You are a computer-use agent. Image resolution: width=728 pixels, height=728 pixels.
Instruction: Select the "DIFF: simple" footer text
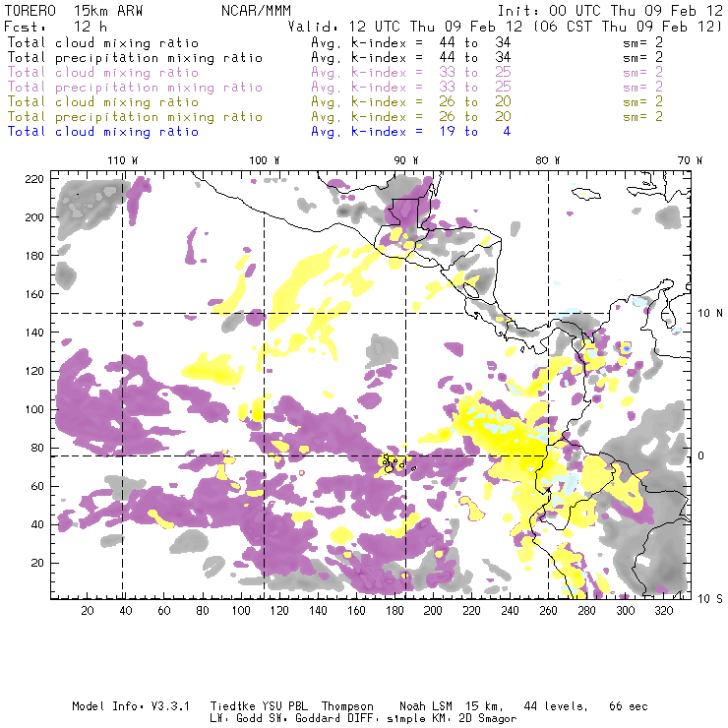tap(387, 719)
